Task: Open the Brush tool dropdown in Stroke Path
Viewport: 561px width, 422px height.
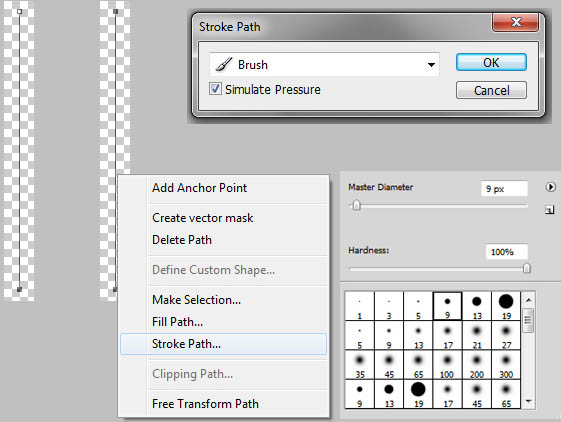Action: click(x=324, y=65)
